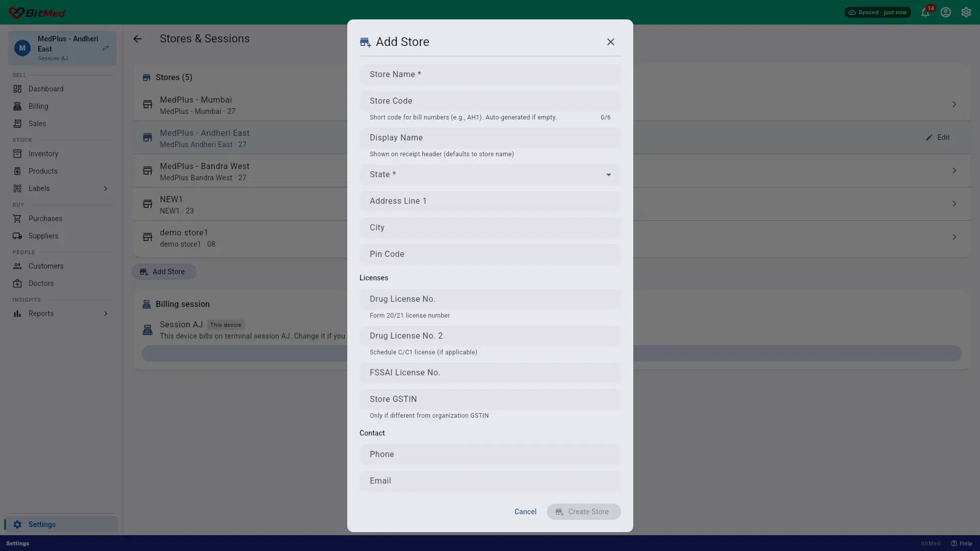Open the notifications bell
Viewport: 980px width, 551px height.
point(925,12)
